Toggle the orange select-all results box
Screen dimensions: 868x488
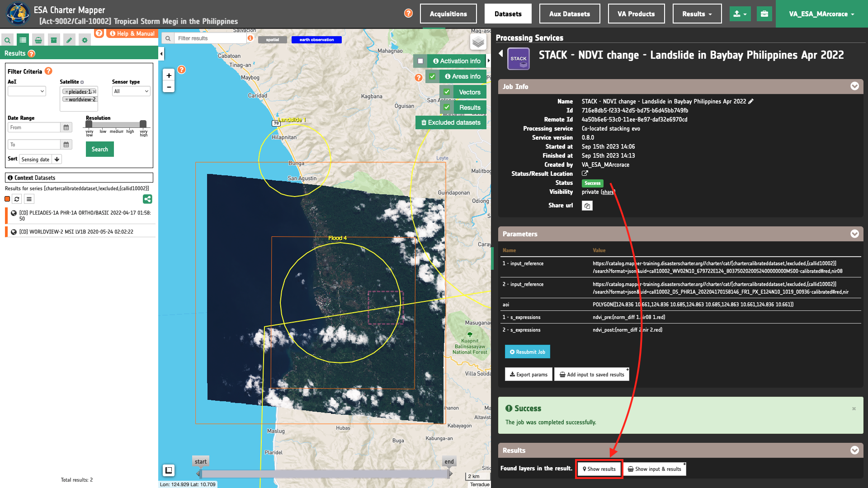click(7, 199)
